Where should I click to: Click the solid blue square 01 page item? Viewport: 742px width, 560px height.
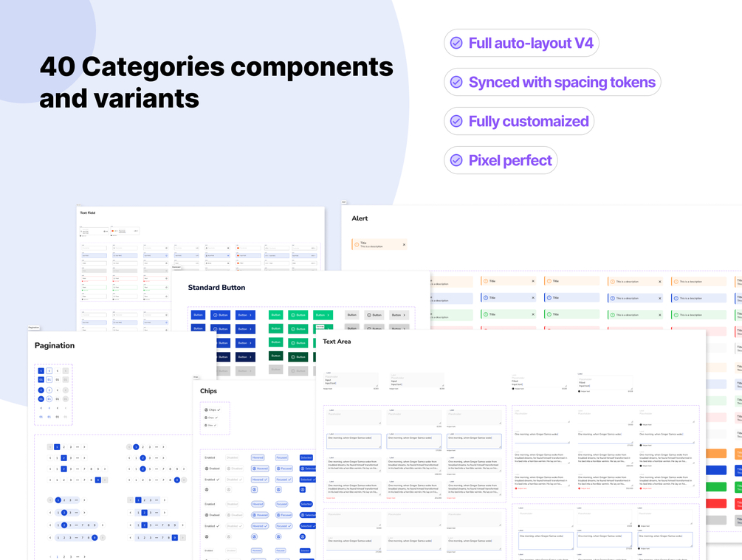(41, 380)
